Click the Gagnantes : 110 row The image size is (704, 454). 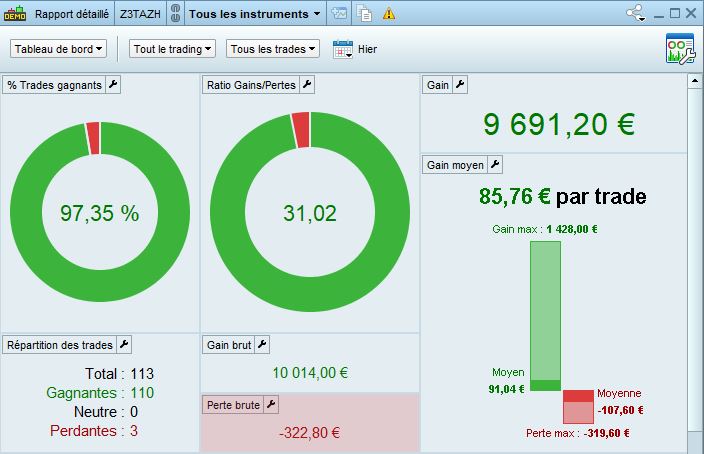coord(100,393)
